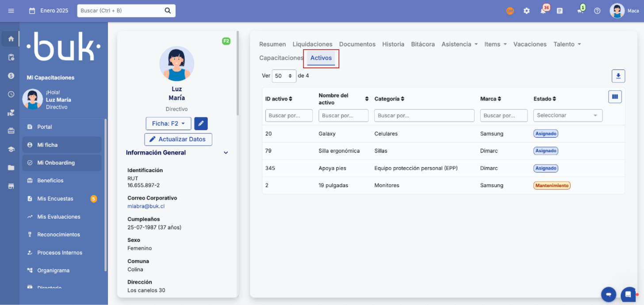Screen dimensions: 644x305
Task: Open the notifications bell with 36 badge
Action: pyautogui.click(x=543, y=11)
